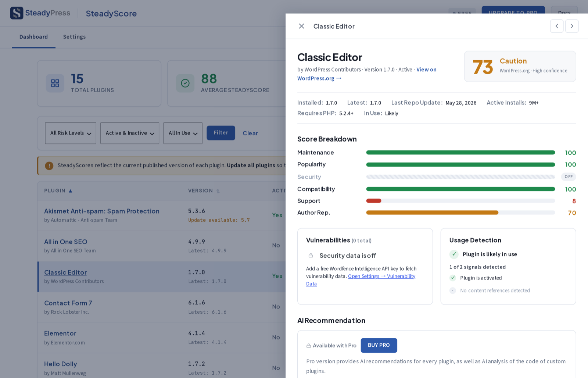Click the Total Plugins grid icon
This screenshot has width=588, height=378.
[55, 83]
